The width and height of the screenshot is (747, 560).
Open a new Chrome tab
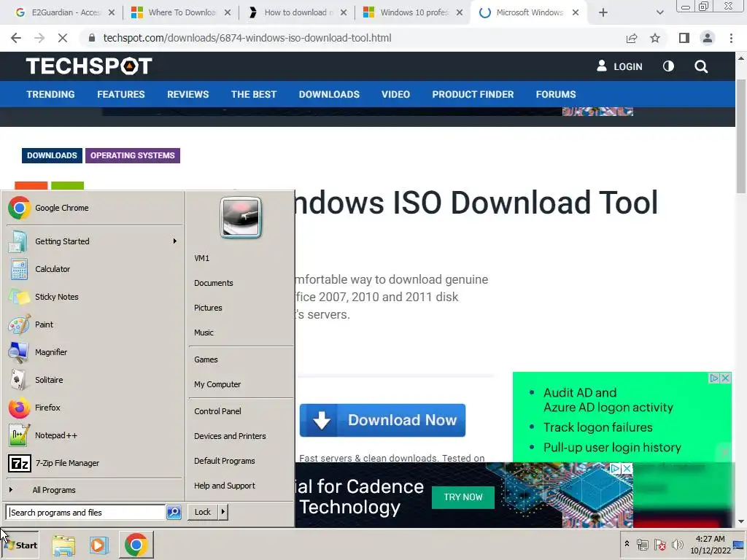[603, 13]
